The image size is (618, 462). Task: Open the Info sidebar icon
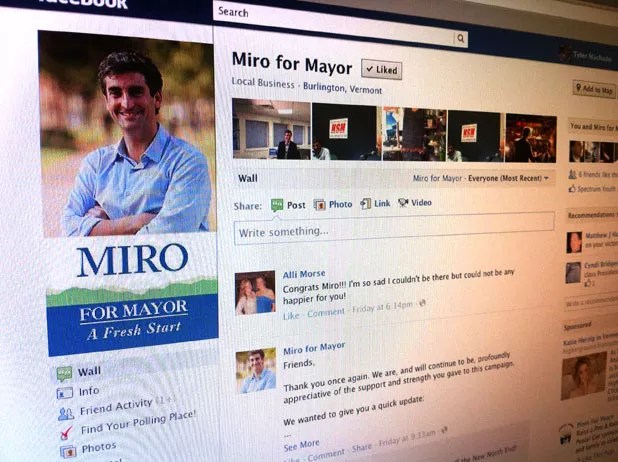(65, 393)
